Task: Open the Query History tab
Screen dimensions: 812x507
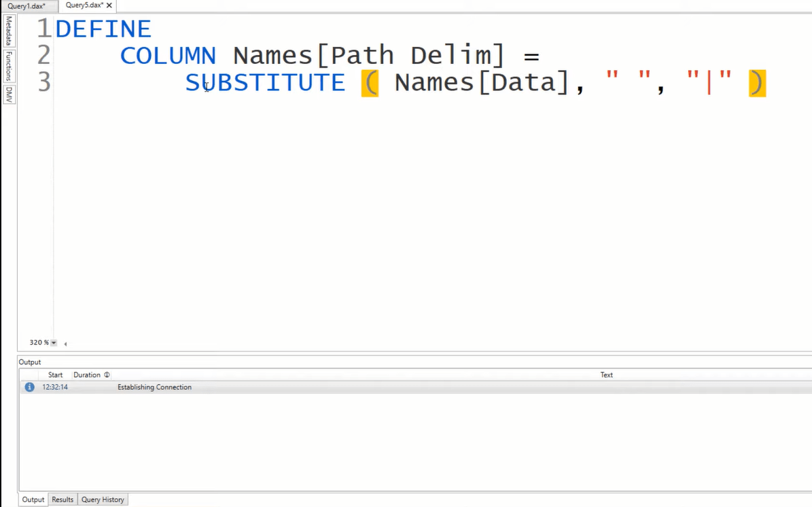Action: [103, 500]
